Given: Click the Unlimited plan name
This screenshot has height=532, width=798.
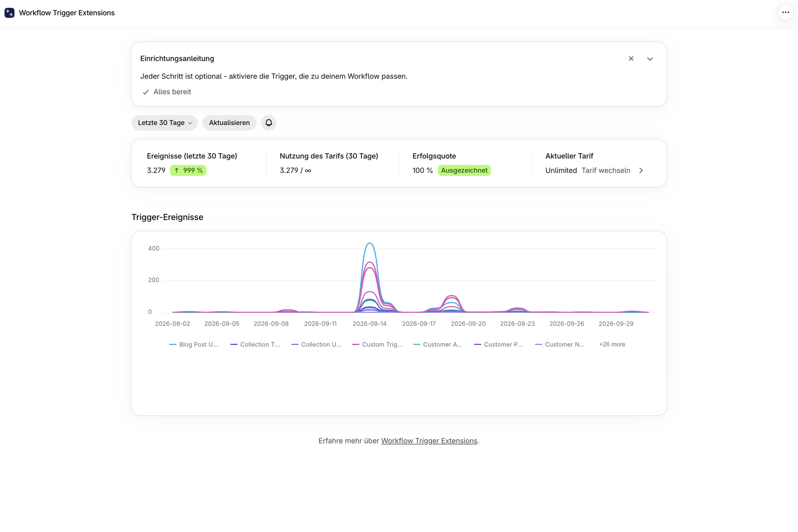Looking at the screenshot, I should pos(561,170).
